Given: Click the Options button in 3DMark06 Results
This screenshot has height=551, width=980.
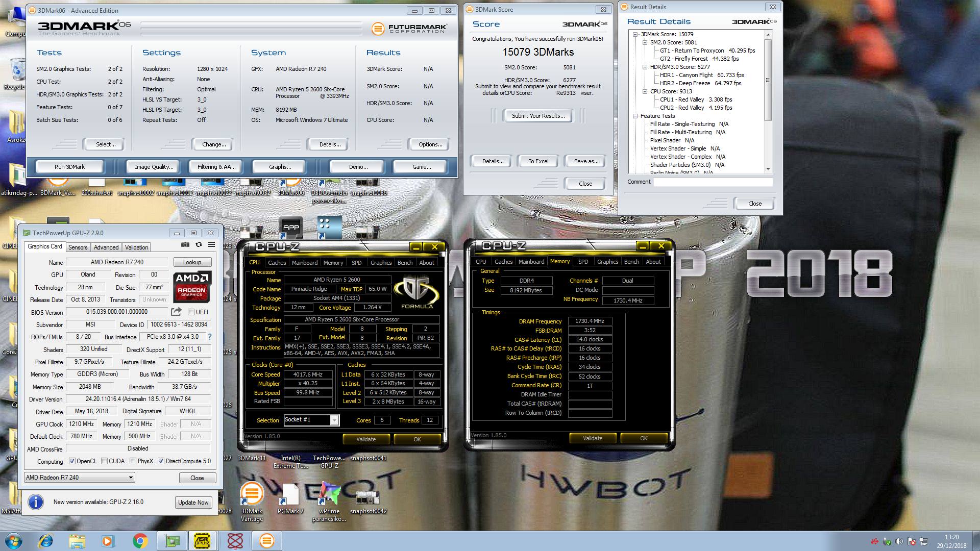Looking at the screenshot, I should coord(430,144).
